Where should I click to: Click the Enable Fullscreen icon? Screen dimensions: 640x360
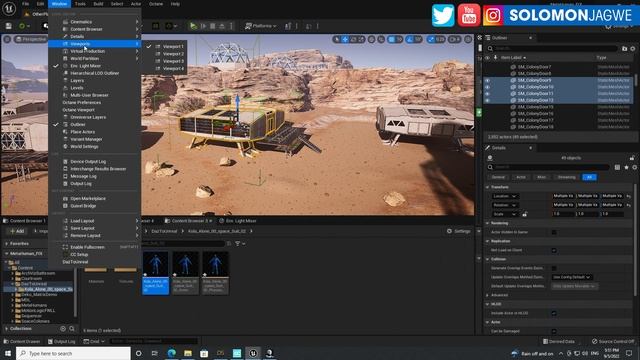pyautogui.click(x=65, y=247)
